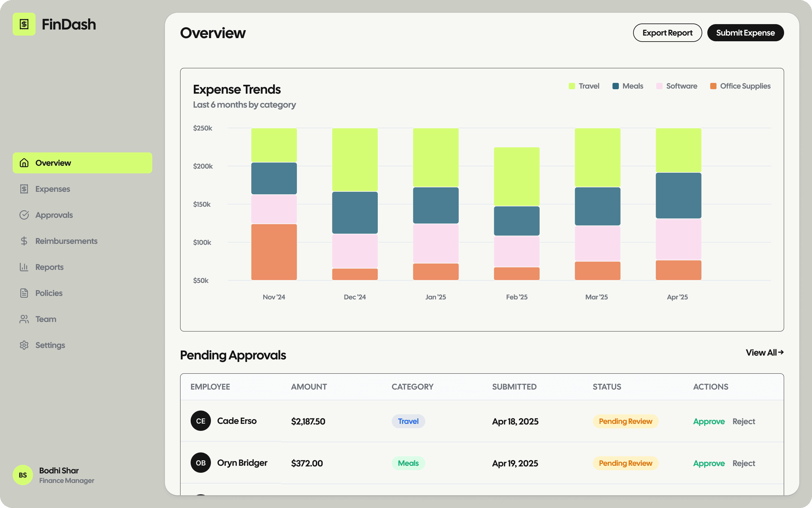Approve Cade Erso's expense

coord(709,421)
